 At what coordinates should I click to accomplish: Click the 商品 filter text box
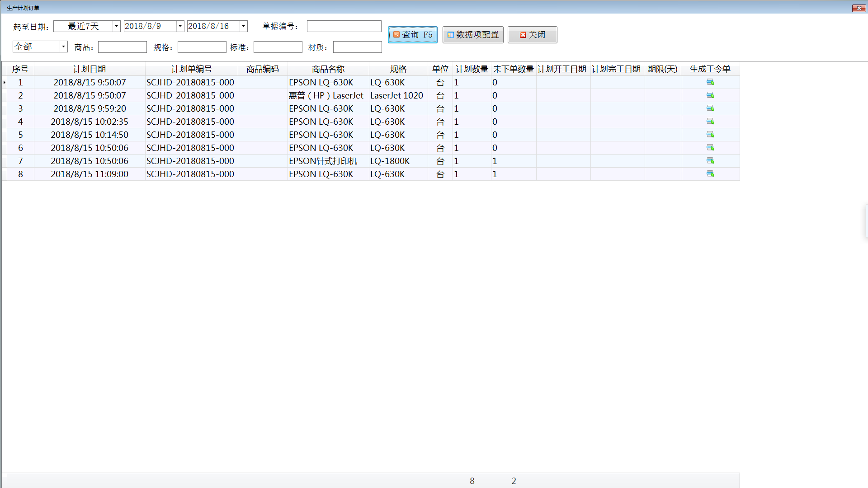[123, 47]
